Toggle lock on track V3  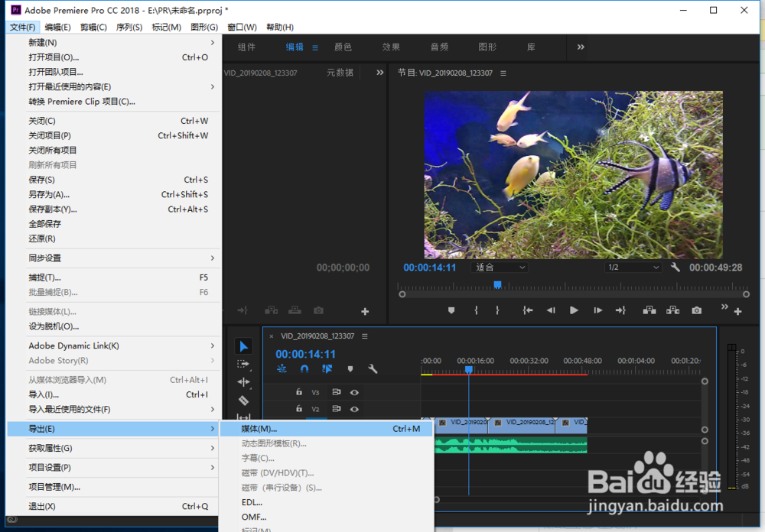(x=299, y=392)
